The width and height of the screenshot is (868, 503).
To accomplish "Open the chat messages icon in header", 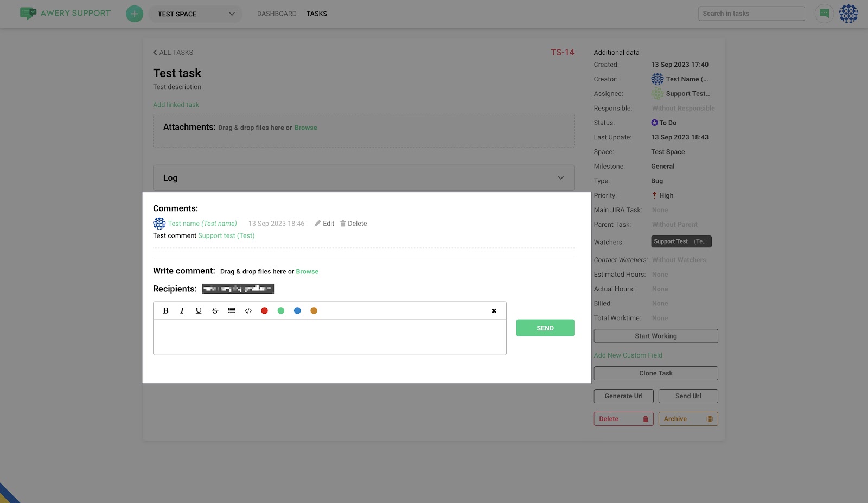I will pyautogui.click(x=824, y=14).
